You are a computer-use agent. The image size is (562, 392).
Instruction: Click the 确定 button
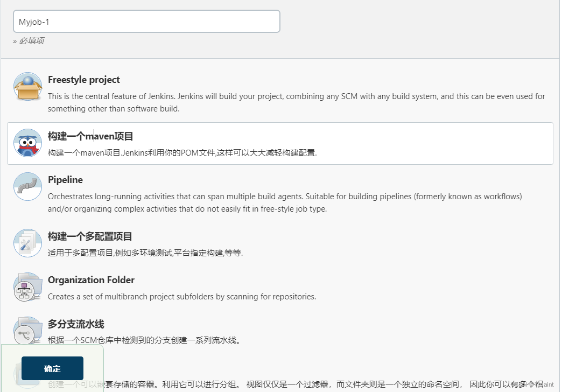pos(52,368)
